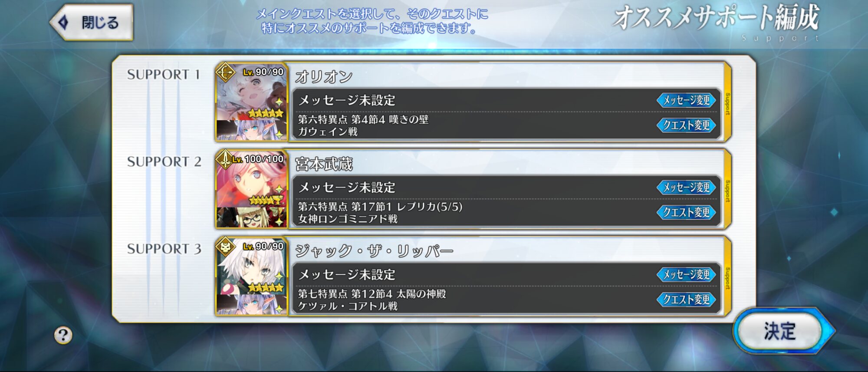This screenshot has width=868, height=372.
Task: Change message for Jack the Ripper support
Action: pyautogui.click(x=686, y=275)
